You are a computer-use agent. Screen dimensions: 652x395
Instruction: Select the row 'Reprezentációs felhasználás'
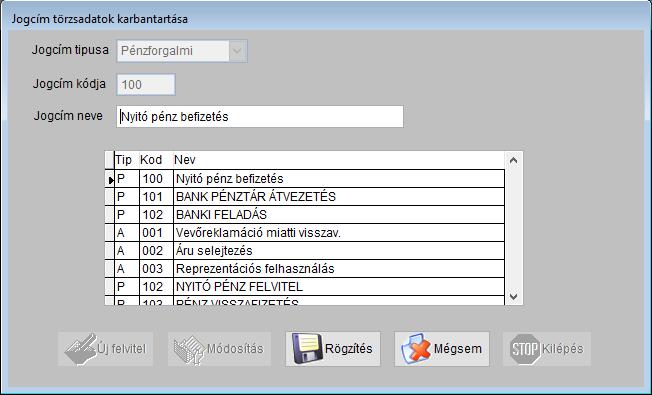(305, 269)
